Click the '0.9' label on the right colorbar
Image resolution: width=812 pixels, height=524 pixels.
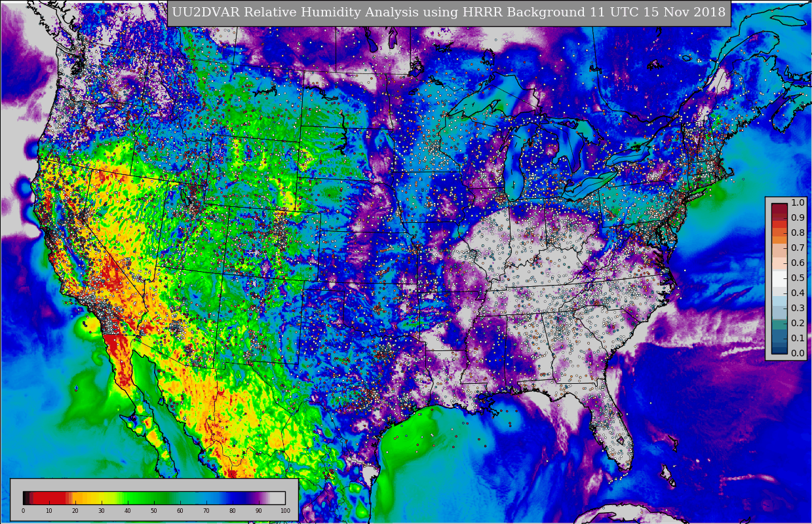click(798, 217)
